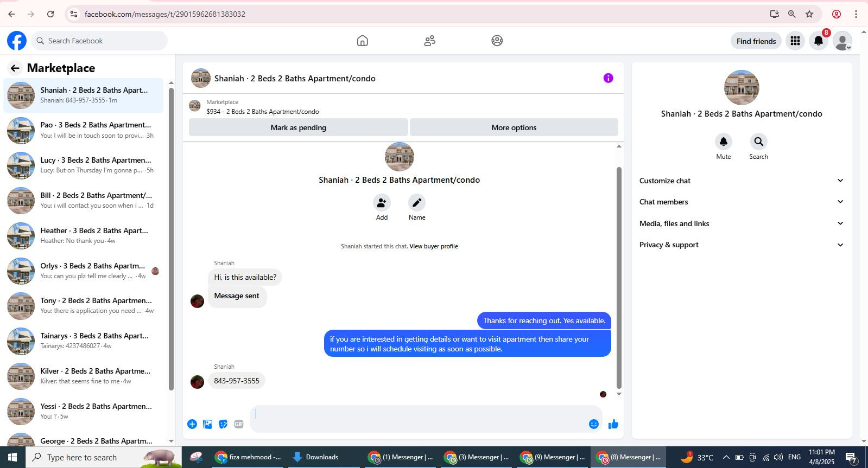Open Lucy 3 Beds 2 Baths conversation
This screenshot has width=868, height=468.
84,165
